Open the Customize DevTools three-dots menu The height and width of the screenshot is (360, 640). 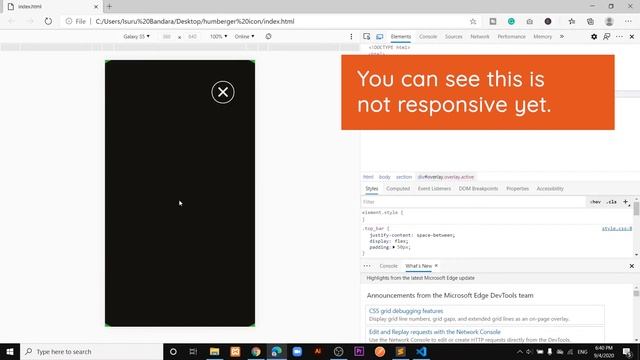point(619,36)
